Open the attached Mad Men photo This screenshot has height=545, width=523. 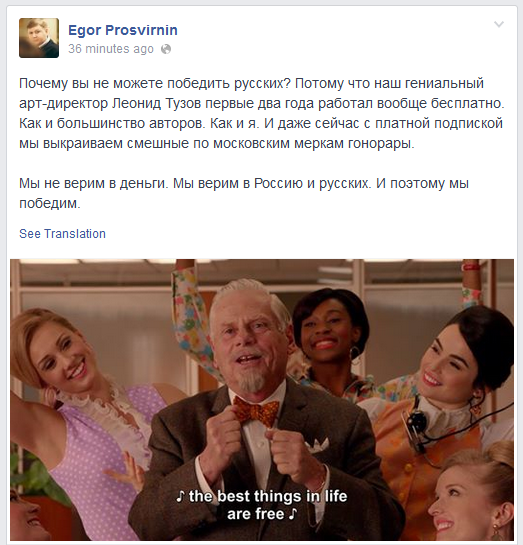262,399
